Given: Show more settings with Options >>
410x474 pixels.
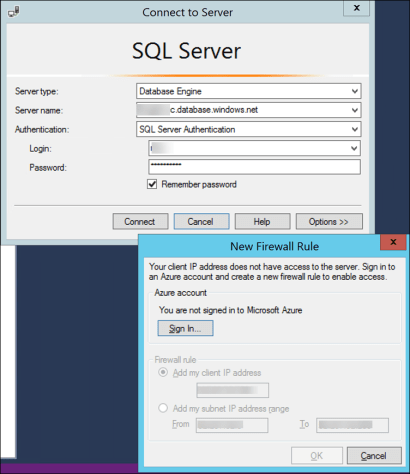Looking at the screenshot, I should pyautogui.click(x=329, y=222).
